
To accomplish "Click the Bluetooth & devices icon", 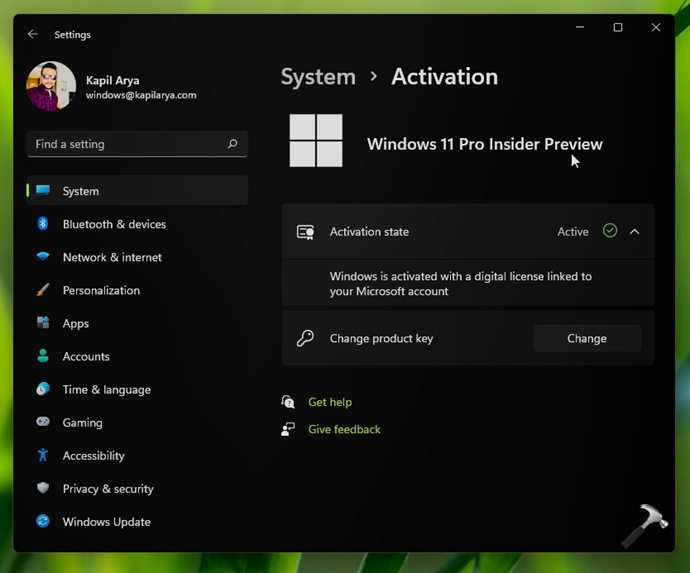I will (x=43, y=224).
